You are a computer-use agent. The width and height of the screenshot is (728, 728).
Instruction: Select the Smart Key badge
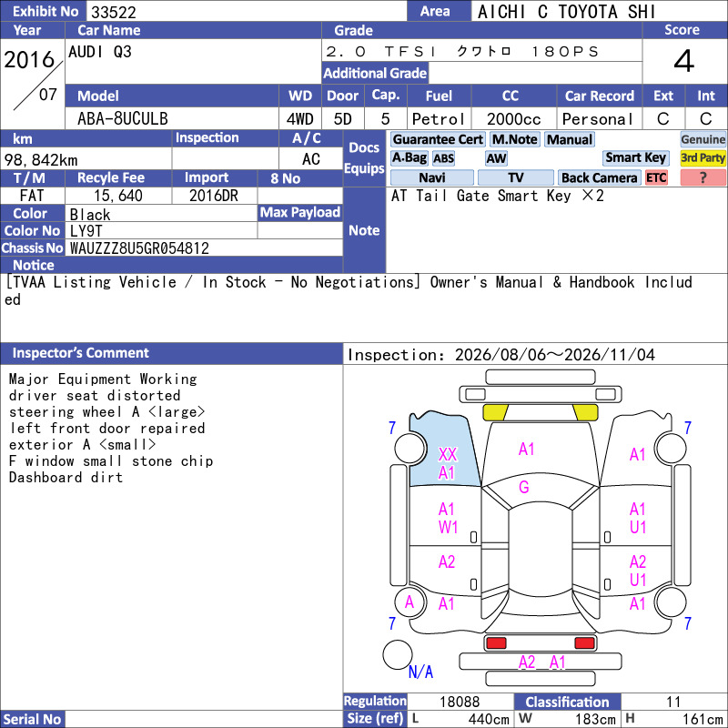click(635, 157)
